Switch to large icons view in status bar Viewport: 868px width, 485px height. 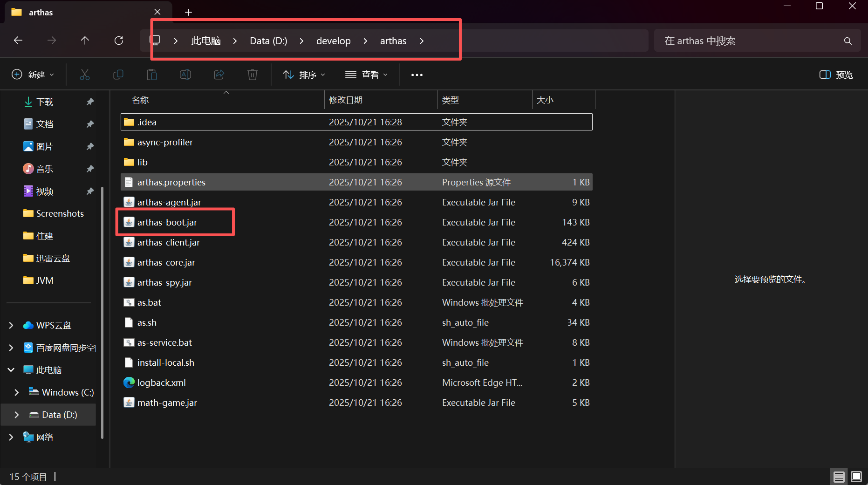click(x=856, y=477)
